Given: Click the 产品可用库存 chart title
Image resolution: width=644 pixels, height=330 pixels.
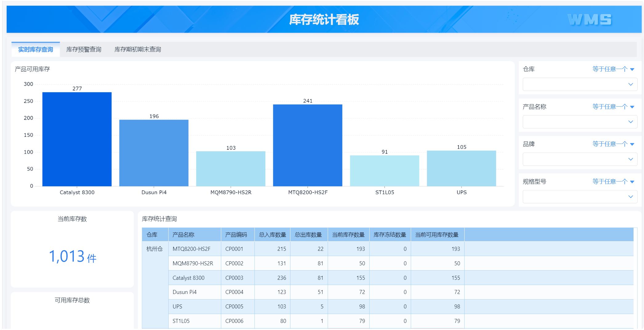Looking at the screenshot, I should coord(32,69).
